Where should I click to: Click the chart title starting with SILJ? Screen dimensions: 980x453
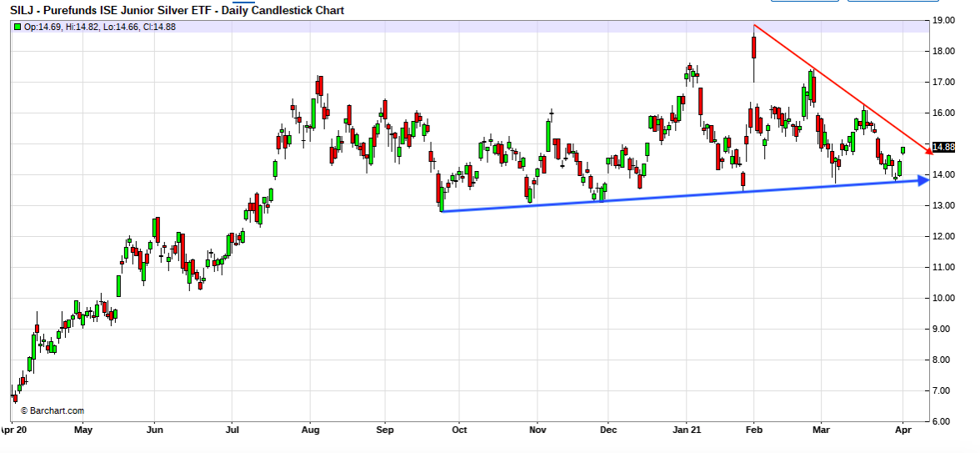pos(177,11)
